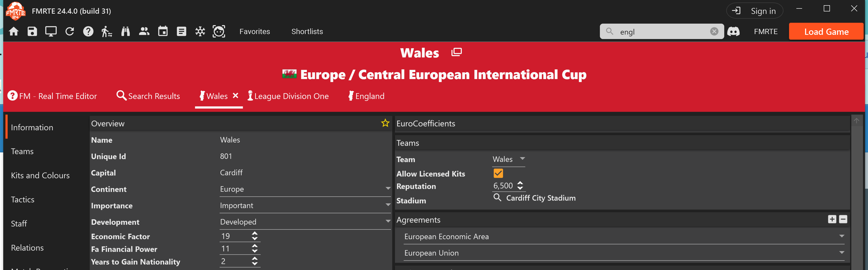Screen dimensions: 868x270
Task: Open Wales in new window icon
Action: [457, 52]
